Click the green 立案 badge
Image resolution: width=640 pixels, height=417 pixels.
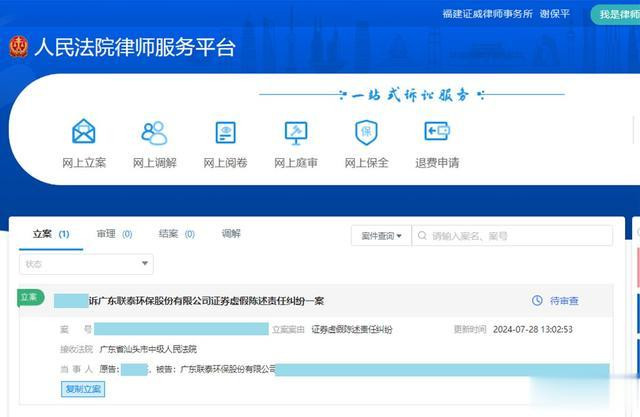(x=30, y=297)
